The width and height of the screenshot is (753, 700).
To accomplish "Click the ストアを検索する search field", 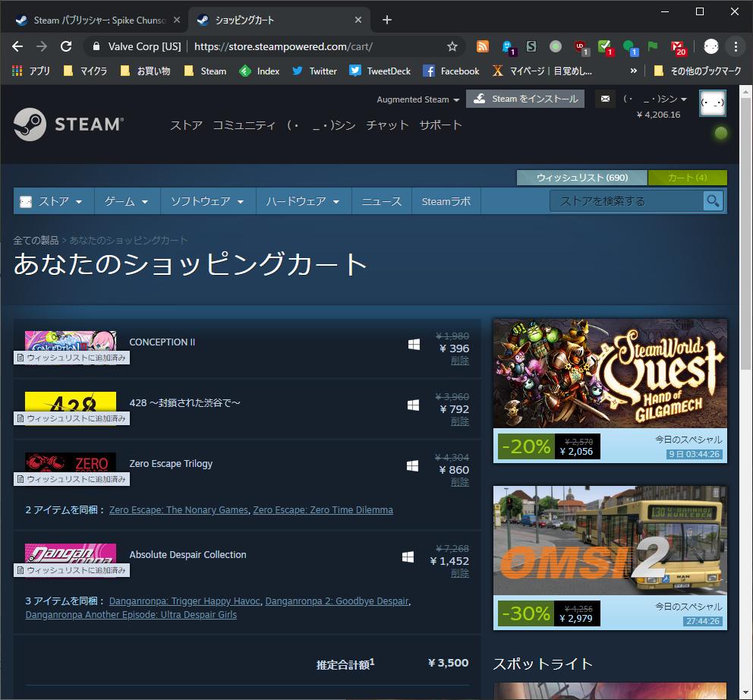I will (x=626, y=201).
